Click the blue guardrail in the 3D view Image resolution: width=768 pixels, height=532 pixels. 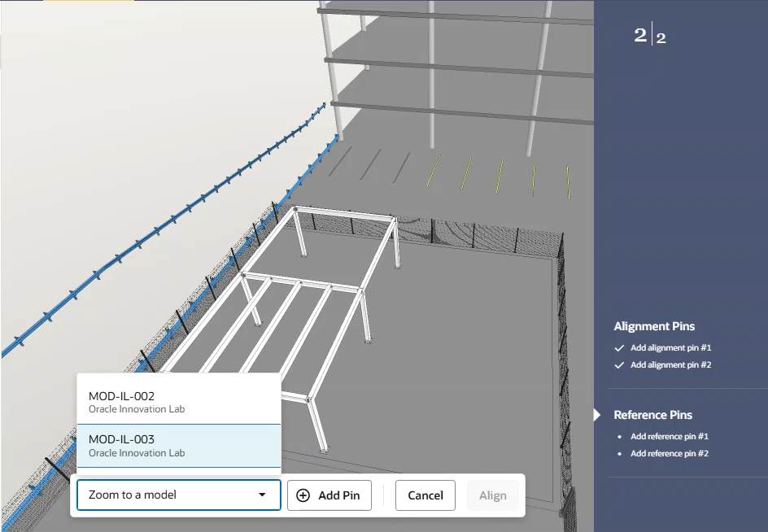(163, 226)
